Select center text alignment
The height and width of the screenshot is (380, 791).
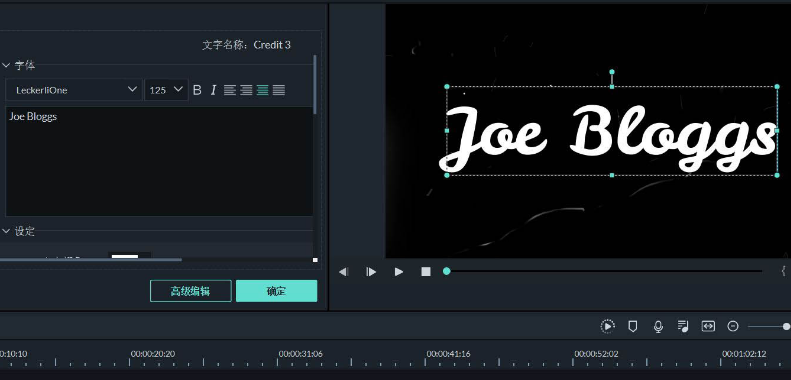click(x=262, y=90)
